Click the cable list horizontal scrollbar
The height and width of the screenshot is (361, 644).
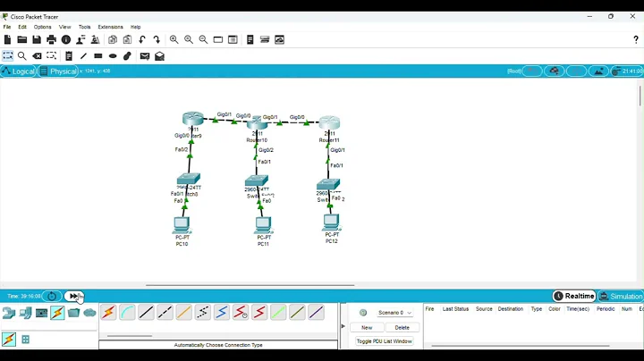pyautogui.click(x=130, y=336)
